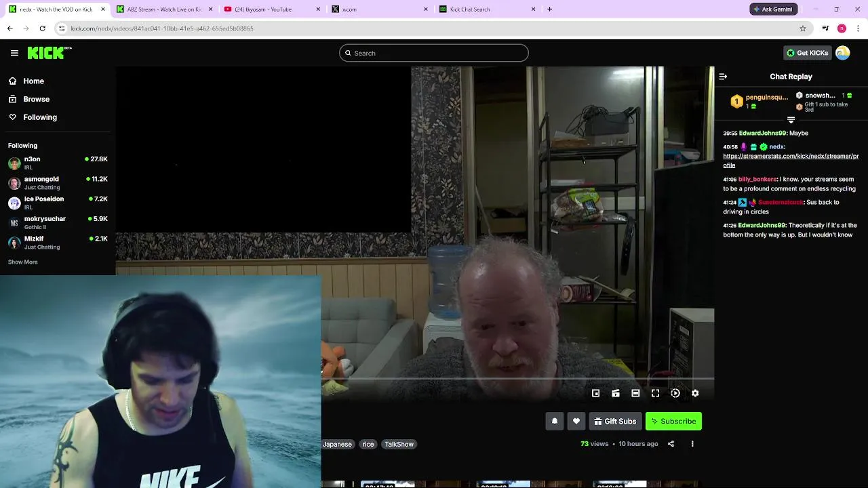Open Chrome three-dot menu
The width and height of the screenshot is (868, 488).
click(859, 28)
